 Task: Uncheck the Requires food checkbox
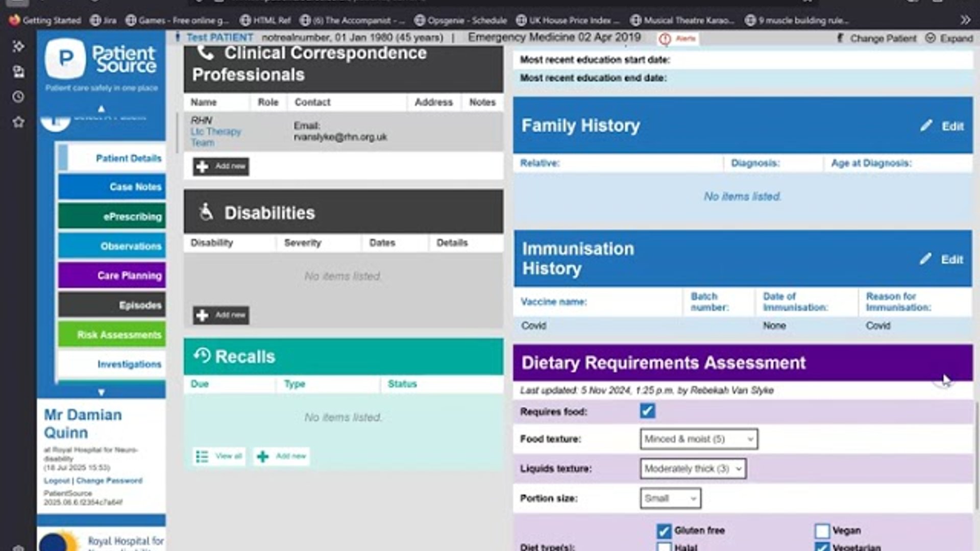tap(647, 411)
